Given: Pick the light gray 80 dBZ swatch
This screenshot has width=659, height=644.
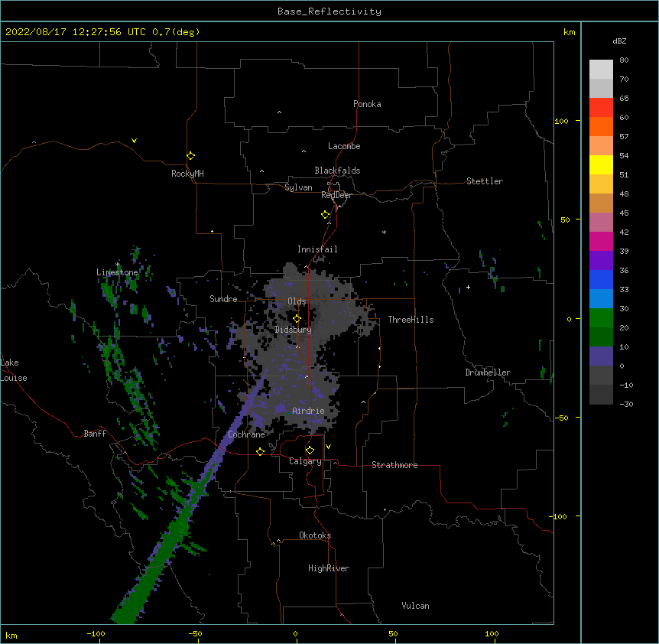Looking at the screenshot, I should point(601,70).
